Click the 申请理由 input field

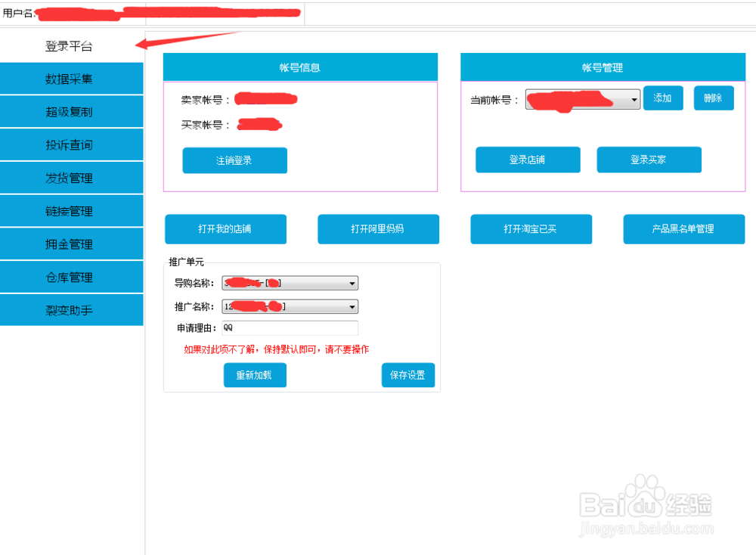[290, 327]
